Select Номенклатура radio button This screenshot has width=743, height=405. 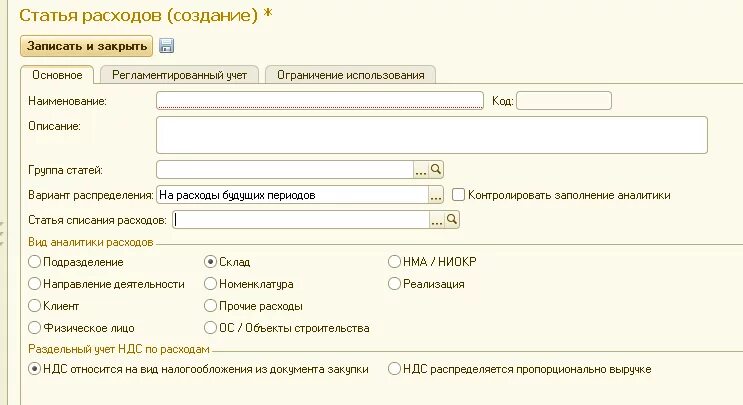coord(210,284)
